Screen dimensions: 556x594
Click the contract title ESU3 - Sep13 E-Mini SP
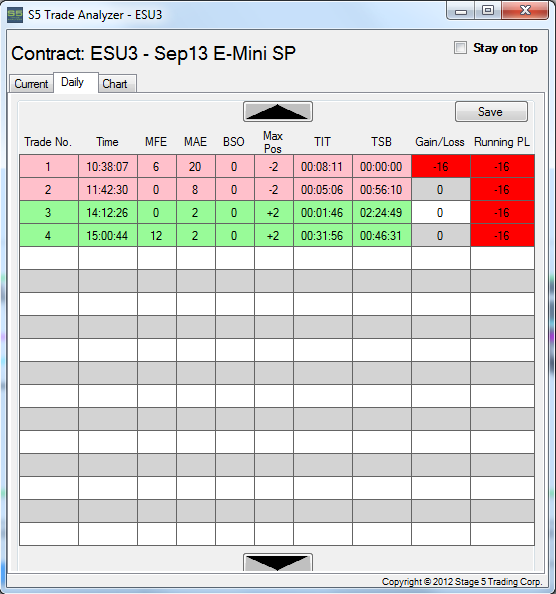pyautogui.click(x=193, y=53)
